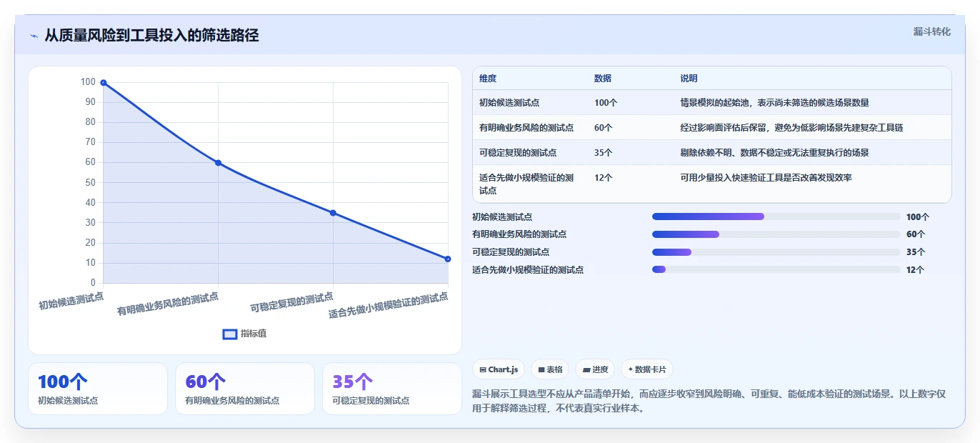Image resolution: width=980 pixels, height=443 pixels.
Task: Click the lightning icon beside the title
Action: point(34,36)
